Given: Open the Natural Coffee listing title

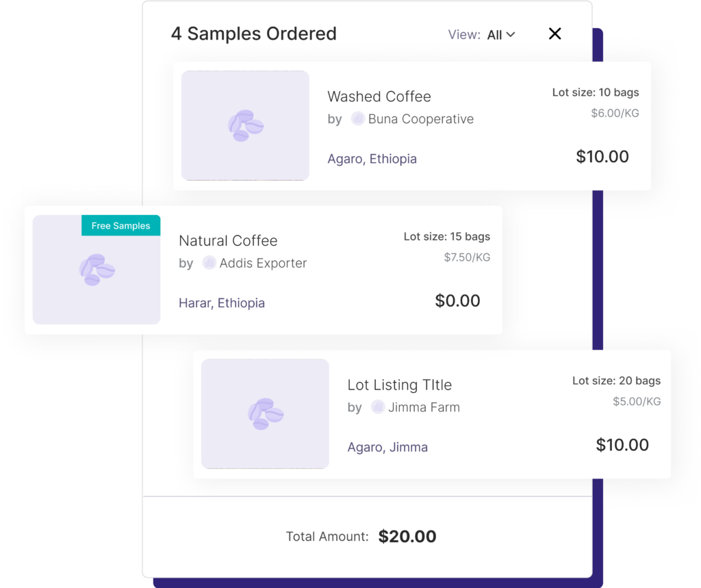Looking at the screenshot, I should point(228,240).
